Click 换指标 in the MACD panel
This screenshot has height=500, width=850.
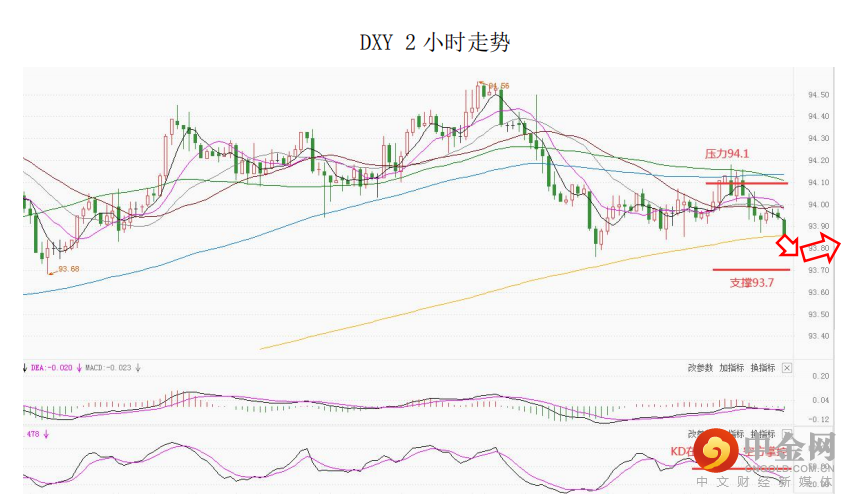tap(763, 368)
